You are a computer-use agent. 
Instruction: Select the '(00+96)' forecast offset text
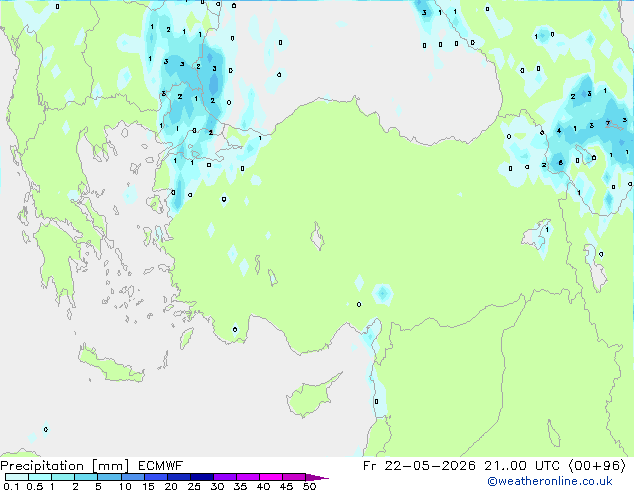(597, 466)
